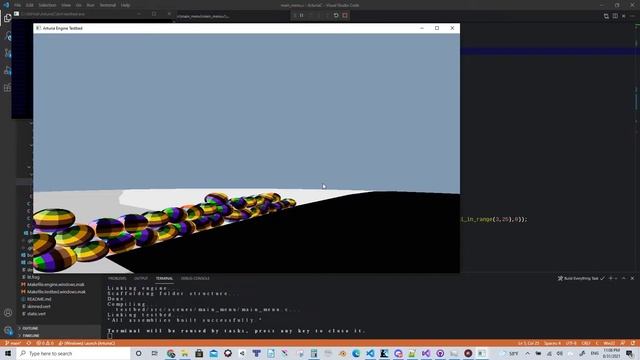The image size is (640, 360).
Task: Click the Windows search box on the taskbar
Action: point(73,353)
